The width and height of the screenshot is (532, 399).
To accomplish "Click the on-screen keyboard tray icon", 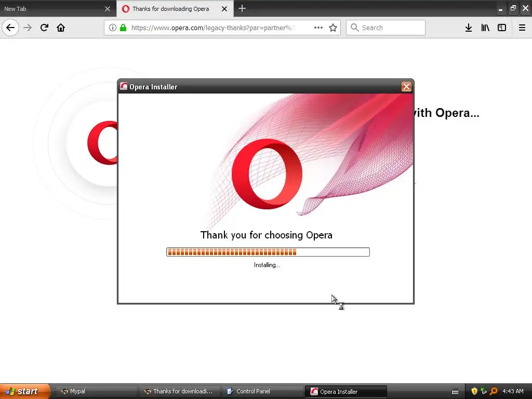I will (455, 392).
